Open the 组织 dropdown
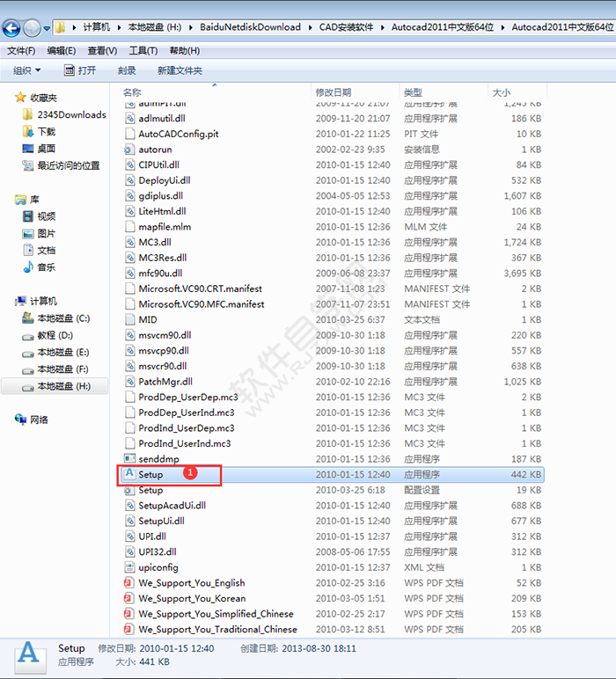 (x=27, y=70)
